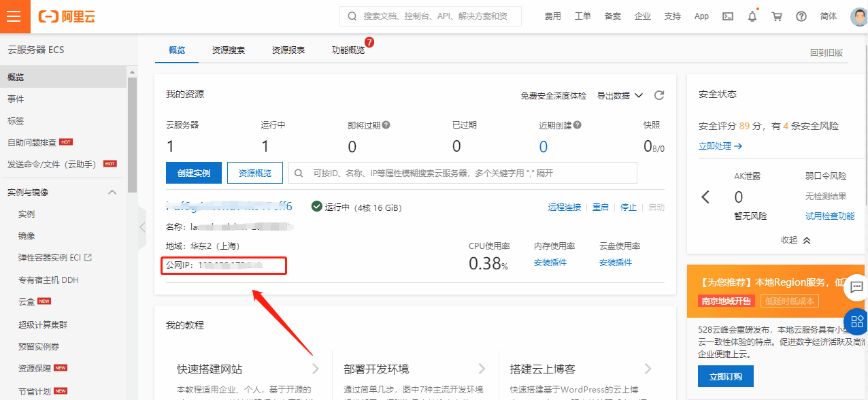Click the arrow on 快速搭建网站 card
The width and height of the screenshot is (868, 400).
click(316, 369)
